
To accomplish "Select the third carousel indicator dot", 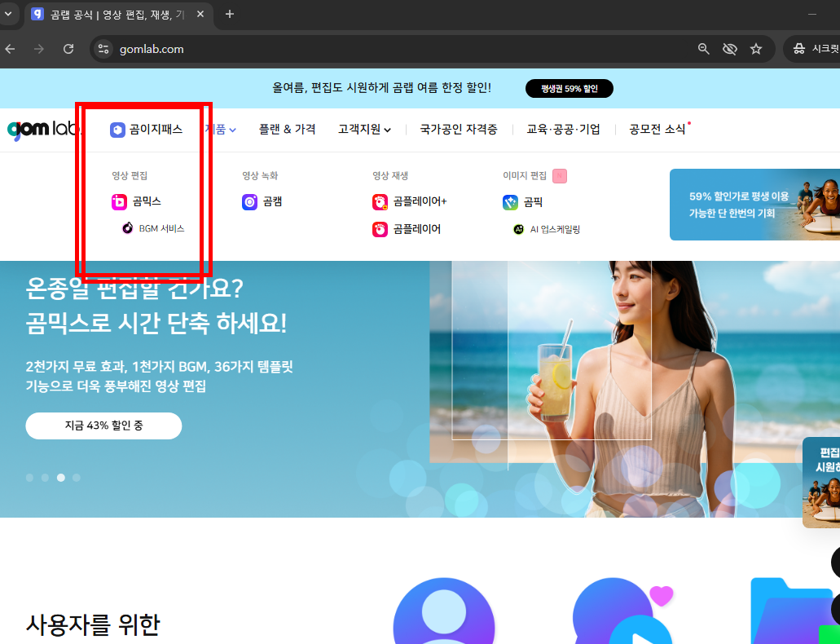I will (x=60, y=477).
